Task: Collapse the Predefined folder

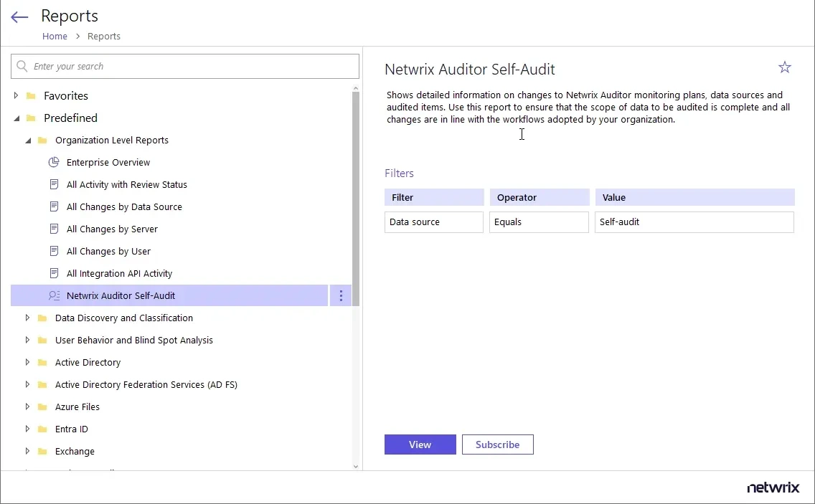Action: 17,118
